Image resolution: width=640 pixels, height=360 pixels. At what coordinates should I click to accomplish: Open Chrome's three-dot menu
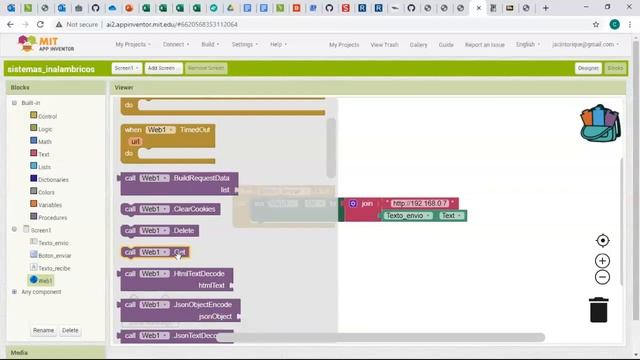click(x=630, y=24)
